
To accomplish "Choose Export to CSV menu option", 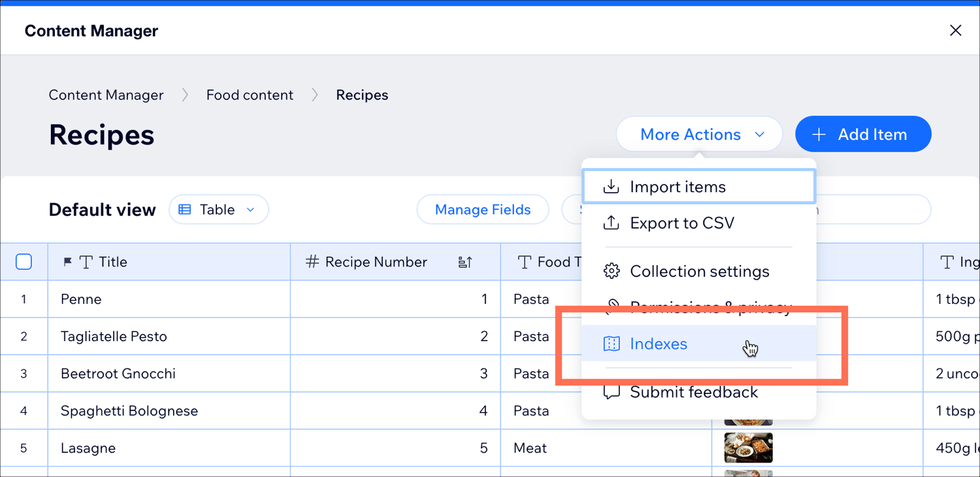I will click(682, 223).
